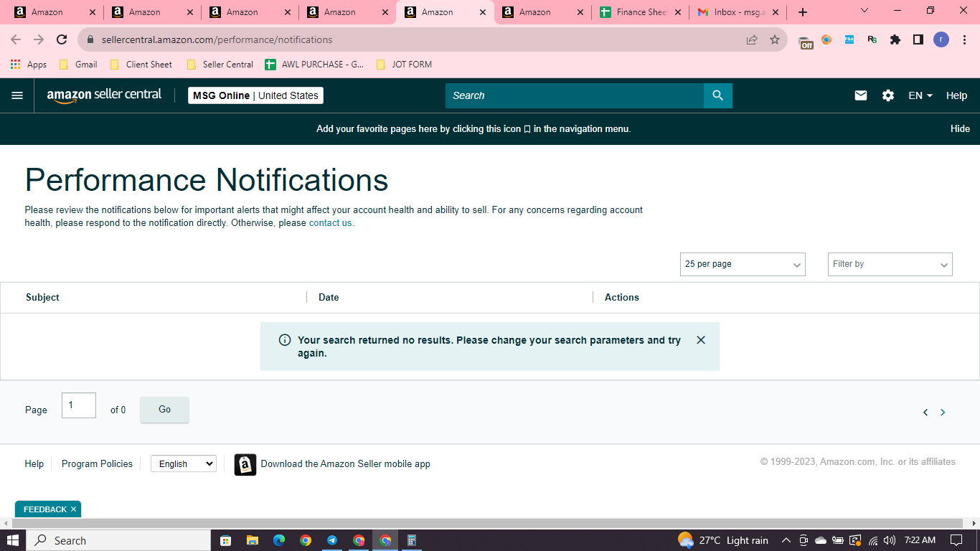Viewport: 980px width, 551px height.
Task: Toggle the browser side panel
Action: pos(918,39)
